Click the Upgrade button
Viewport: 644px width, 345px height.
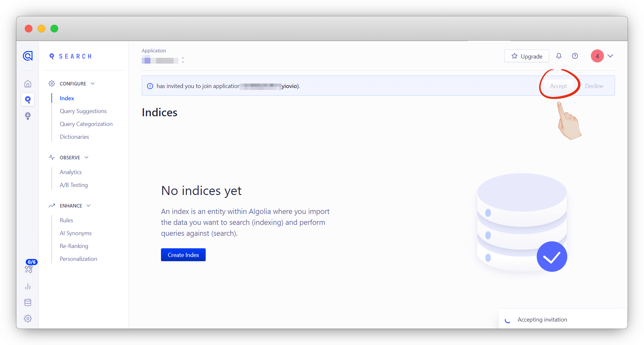click(x=526, y=56)
